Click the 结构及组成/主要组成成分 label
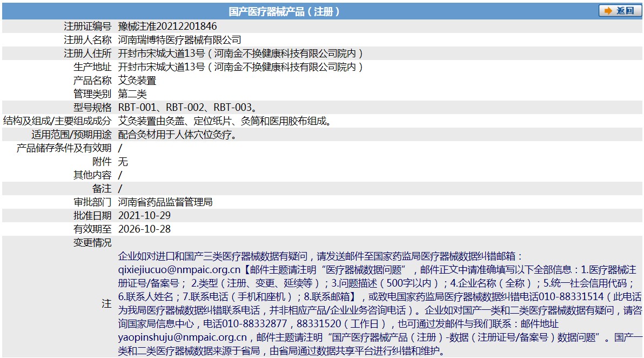This screenshot has height=358, width=644. [57, 121]
